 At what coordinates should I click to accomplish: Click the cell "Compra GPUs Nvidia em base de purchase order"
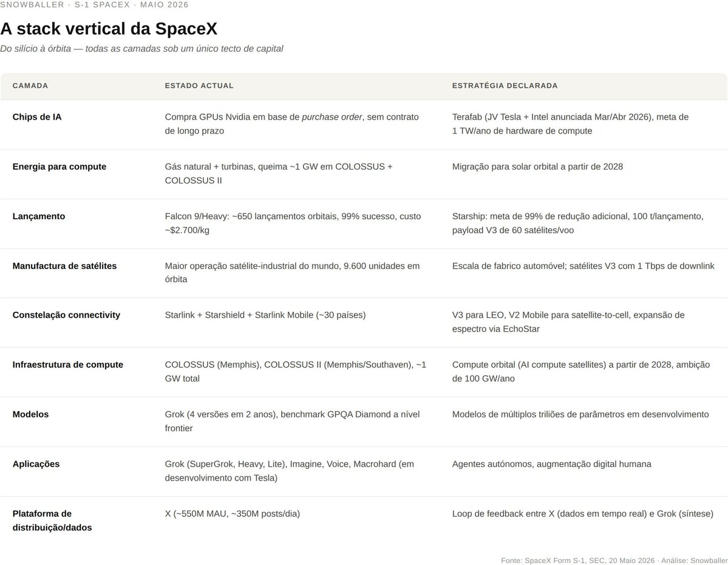pyautogui.click(x=292, y=124)
